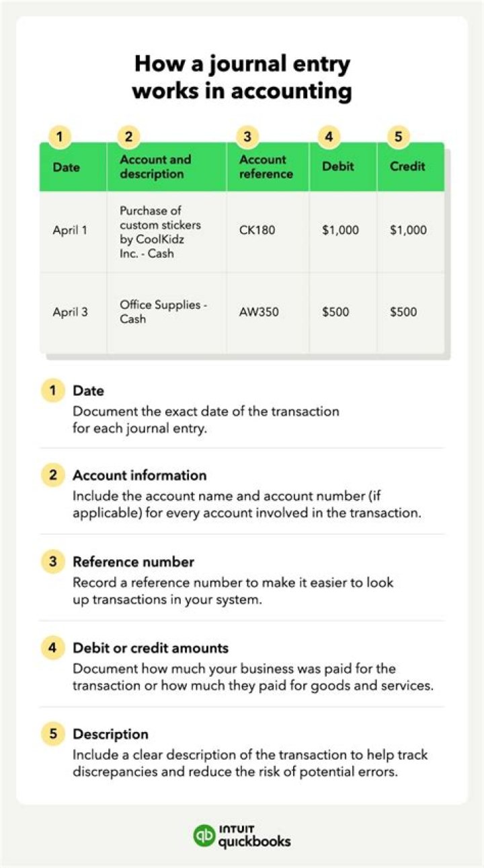Click the Office Supplies - Cash description
Image resolution: width=484 pixels, height=868 pixels.
click(x=163, y=312)
